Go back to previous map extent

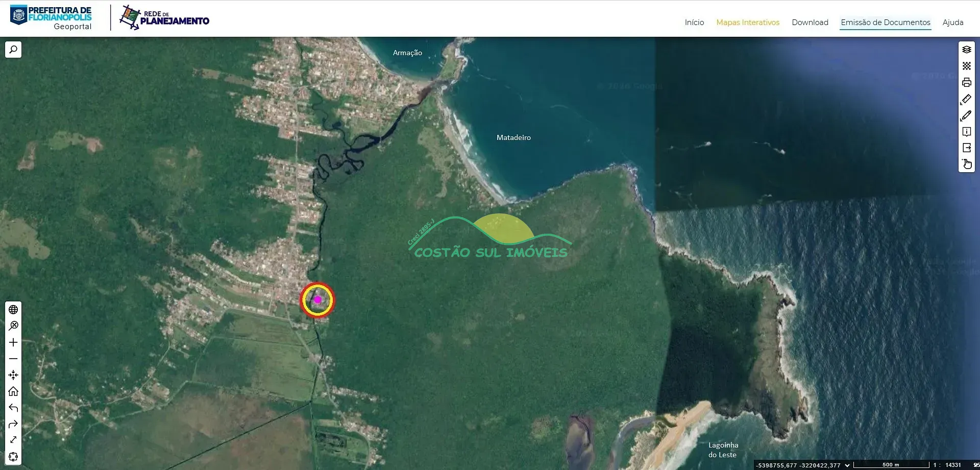click(13, 408)
